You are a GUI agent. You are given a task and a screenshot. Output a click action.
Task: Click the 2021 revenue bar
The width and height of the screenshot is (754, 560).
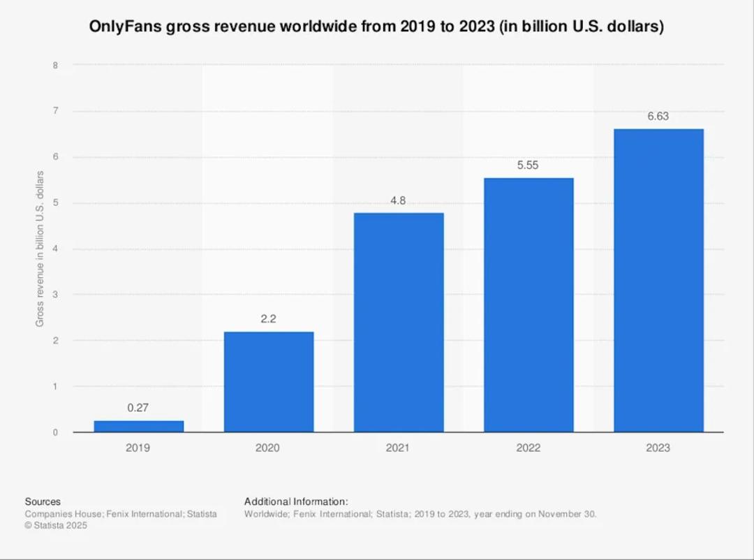[399, 323]
